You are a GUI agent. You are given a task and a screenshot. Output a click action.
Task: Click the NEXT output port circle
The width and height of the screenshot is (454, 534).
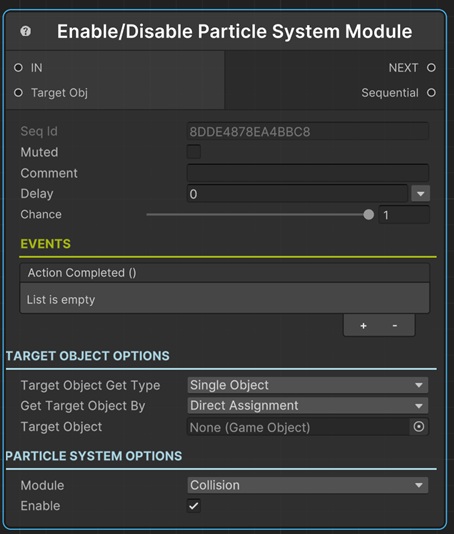[431, 68]
